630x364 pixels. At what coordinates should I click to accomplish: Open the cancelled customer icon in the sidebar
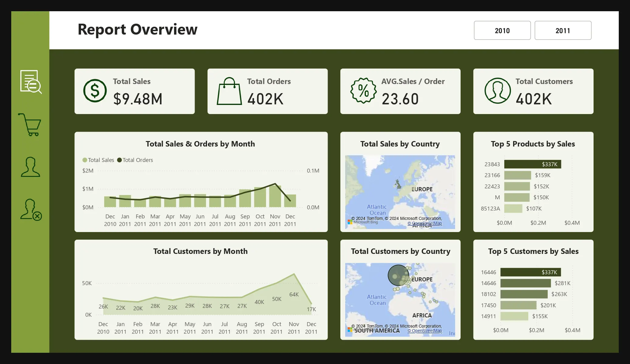click(x=31, y=209)
